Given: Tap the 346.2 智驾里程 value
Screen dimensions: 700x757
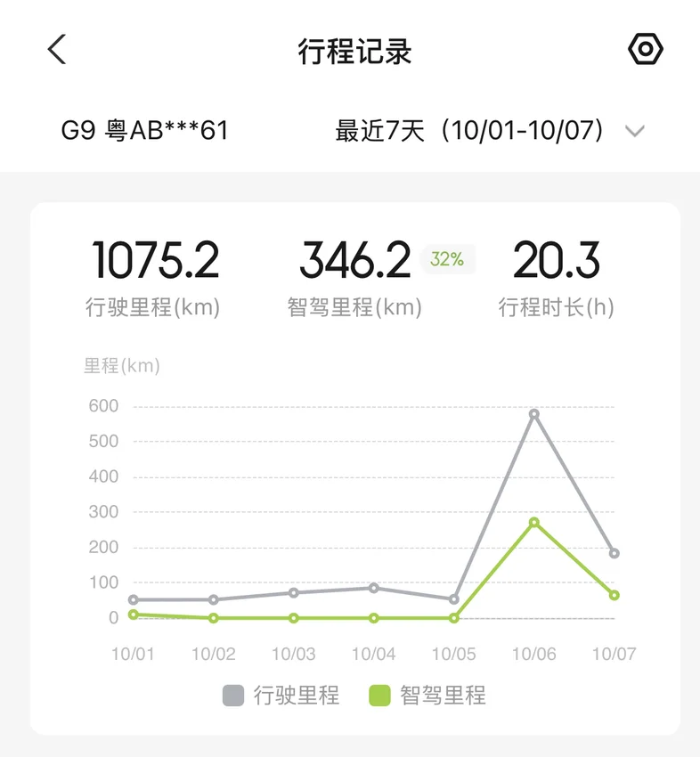Looking at the screenshot, I should 354,261.
